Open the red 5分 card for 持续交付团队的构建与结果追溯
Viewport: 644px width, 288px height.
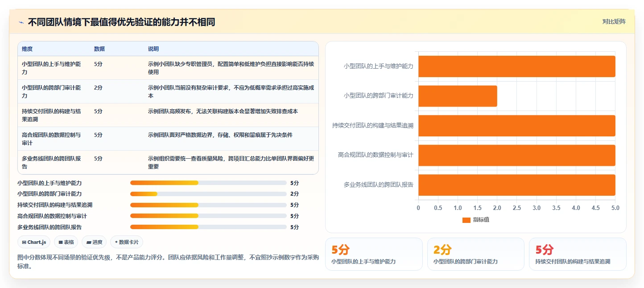578,254
